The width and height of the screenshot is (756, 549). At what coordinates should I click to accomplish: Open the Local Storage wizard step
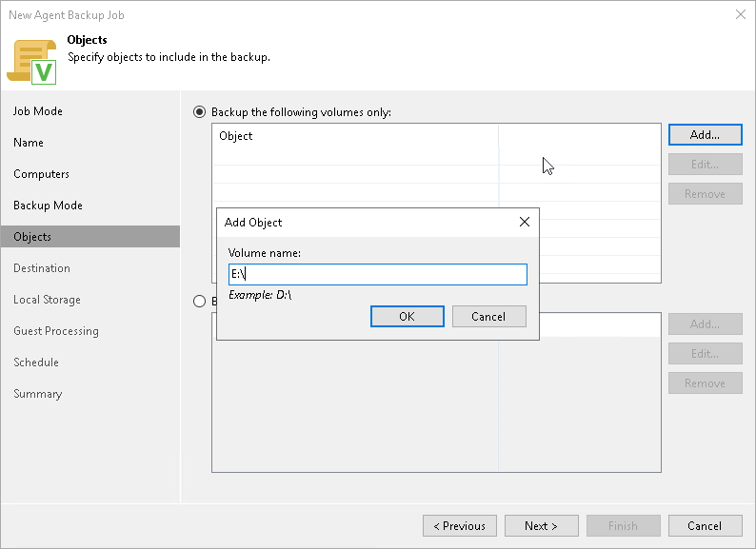pyautogui.click(x=47, y=300)
